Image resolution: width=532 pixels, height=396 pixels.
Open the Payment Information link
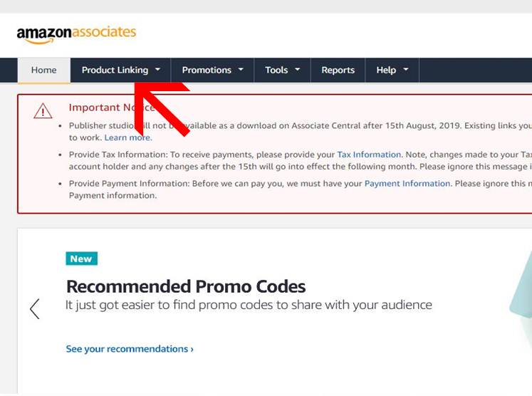[x=407, y=183]
